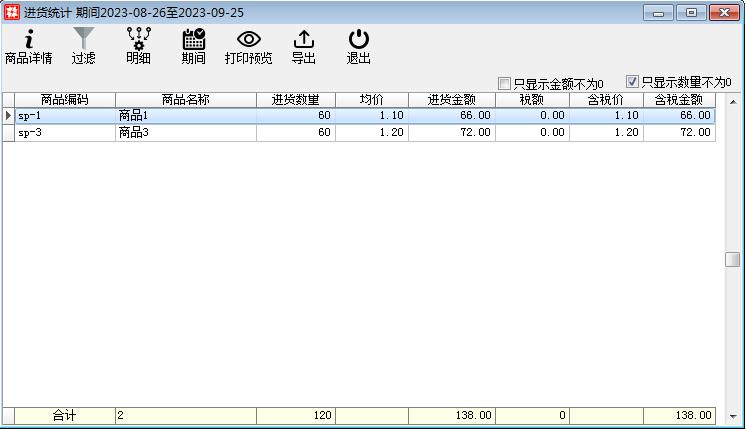Screen dimensions: 746x430
Task: Enable 只显示金额不为0 checkbox
Action: [505, 83]
